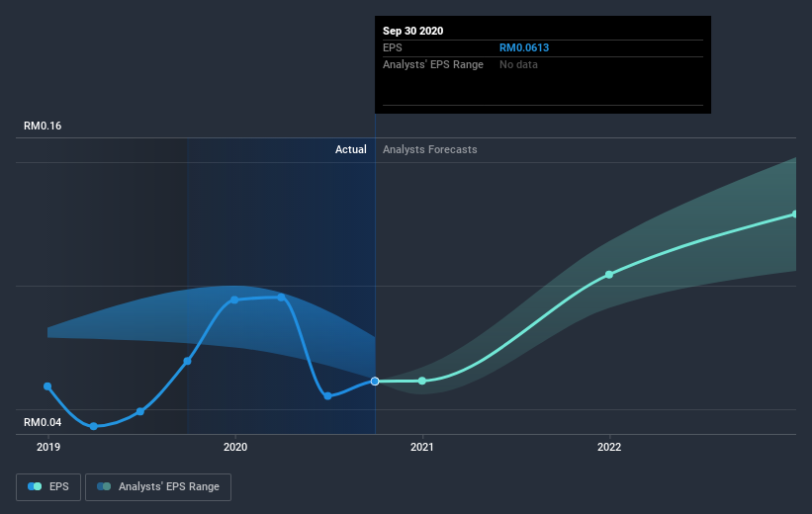
Task: Toggle the Analysts' EPS Range legend
Action: pos(158,487)
